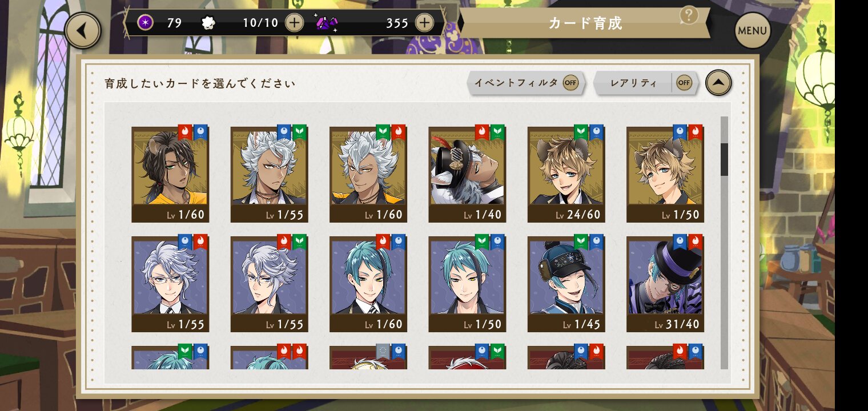Image resolution: width=868 pixels, height=411 pixels.
Task: Click fire element badge on first card
Action: 185,132
